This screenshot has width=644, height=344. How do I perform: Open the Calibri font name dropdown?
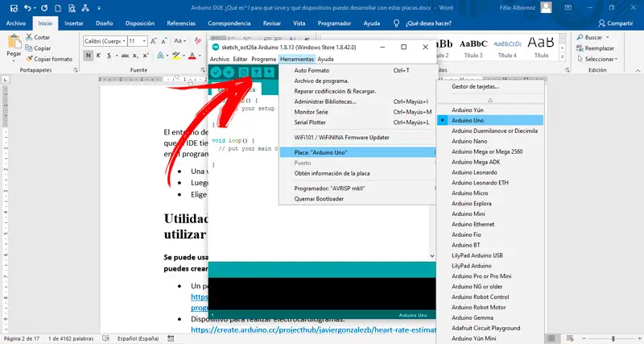[124, 41]
